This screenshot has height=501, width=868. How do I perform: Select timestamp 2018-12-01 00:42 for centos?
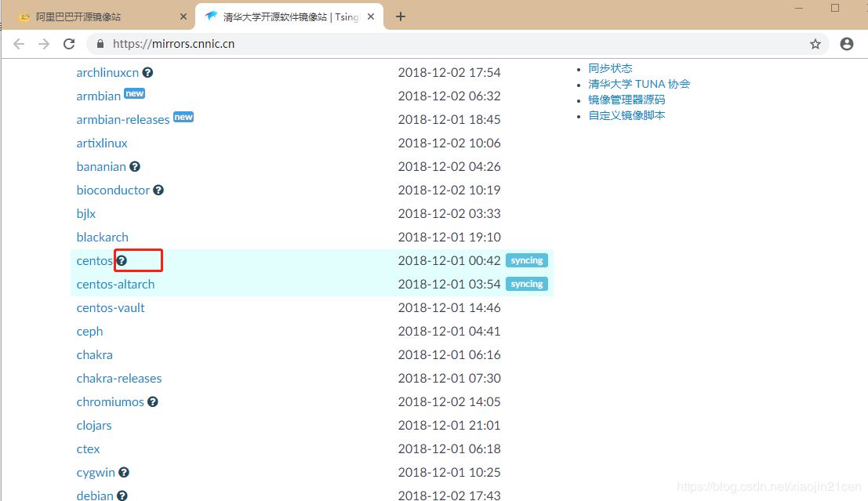click(449, 261)
